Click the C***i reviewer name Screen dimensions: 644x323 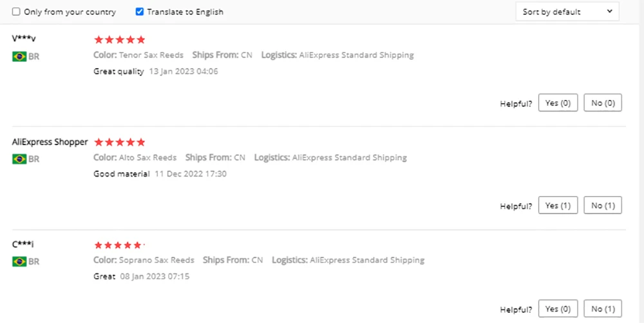click(x=23, y=244)
